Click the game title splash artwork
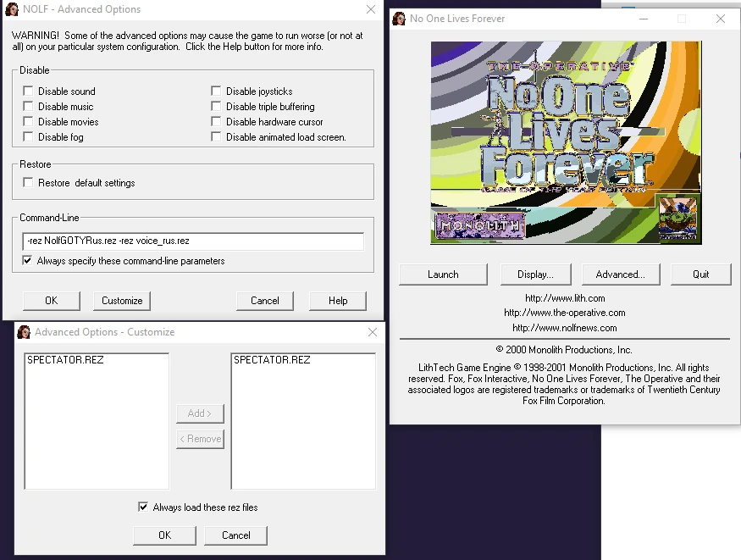 (x=567, y=142)
